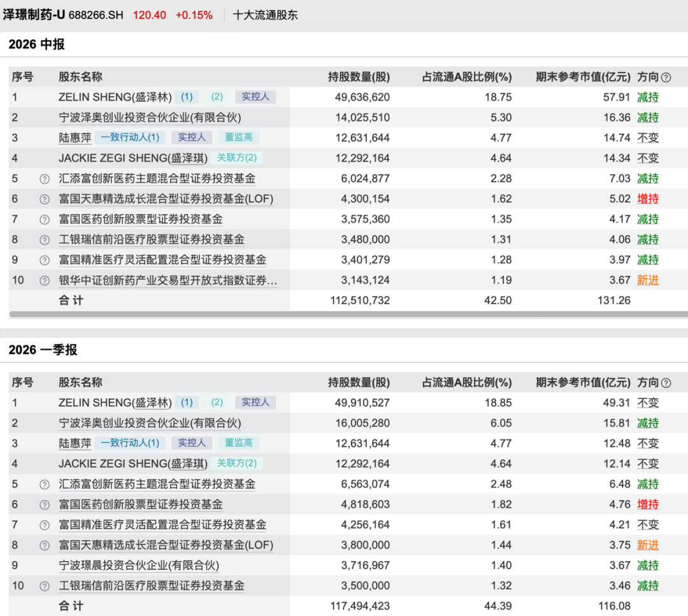Click the (1) tag on ZELIN SHENG row in 2026 一季报
This screenshot has height=616, width=688.
click(x=187, y=402)
